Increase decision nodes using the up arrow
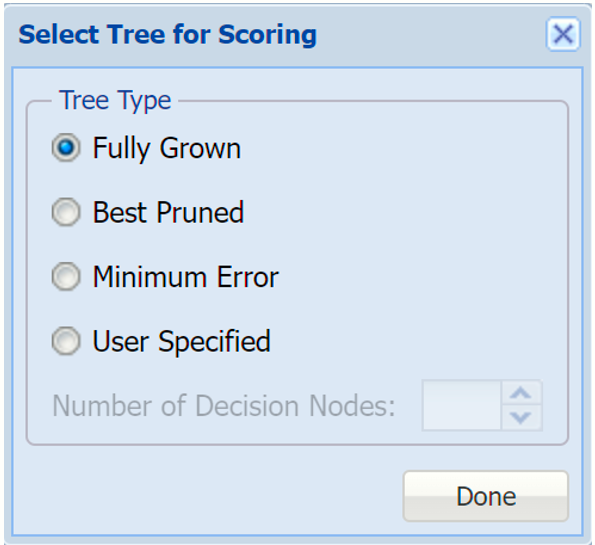595x545 pixels. click(521, 393)
